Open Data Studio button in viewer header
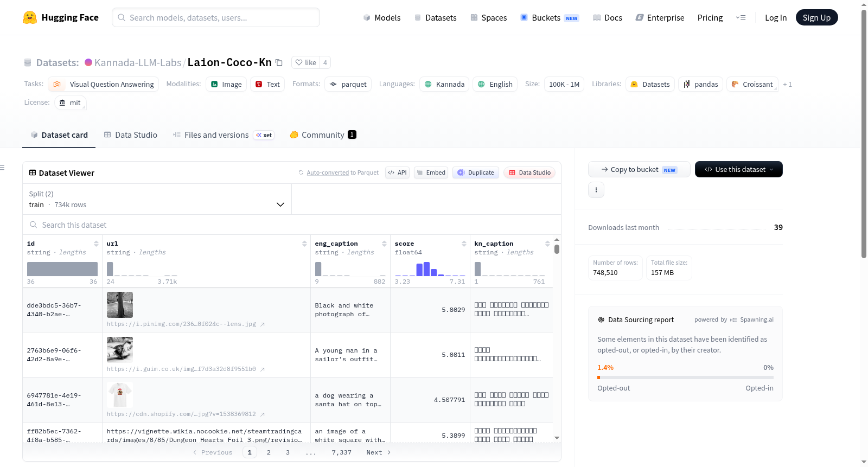The height and width of the screenshot is (467, 868). (x=529, y=172)
